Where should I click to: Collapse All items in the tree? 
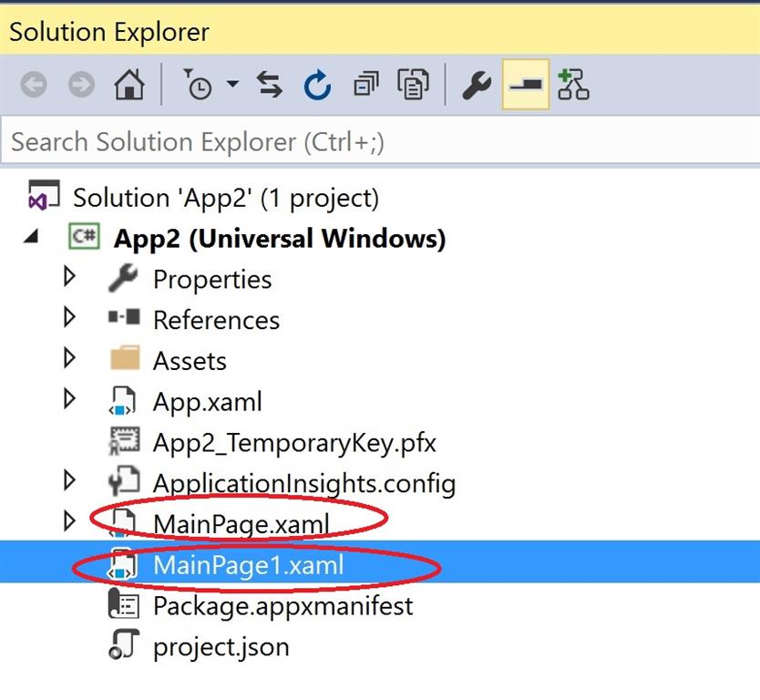point(366,85)
